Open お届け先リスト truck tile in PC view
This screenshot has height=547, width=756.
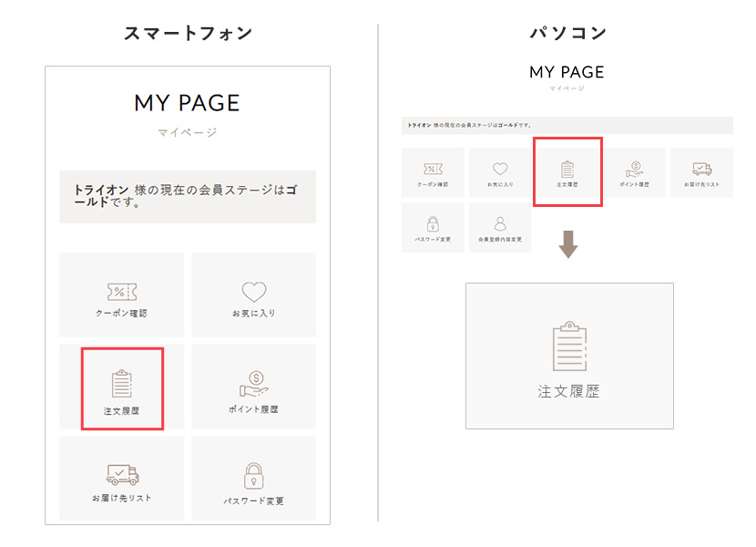click(700, 170)
